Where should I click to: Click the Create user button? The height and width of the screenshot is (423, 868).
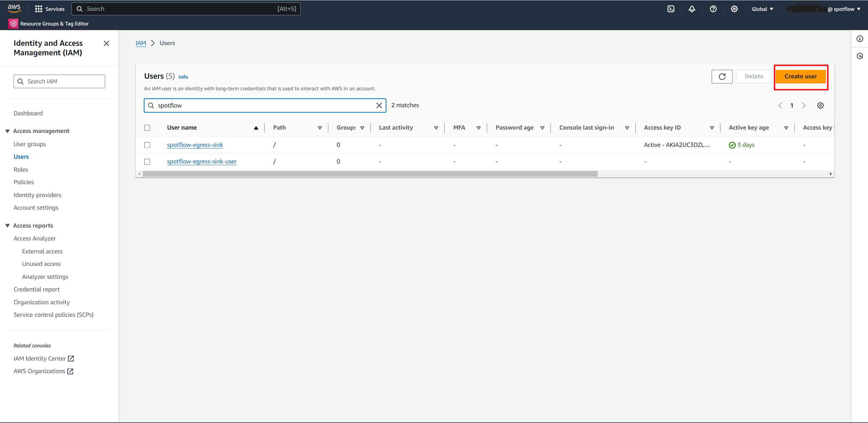[x=801, y=76]
